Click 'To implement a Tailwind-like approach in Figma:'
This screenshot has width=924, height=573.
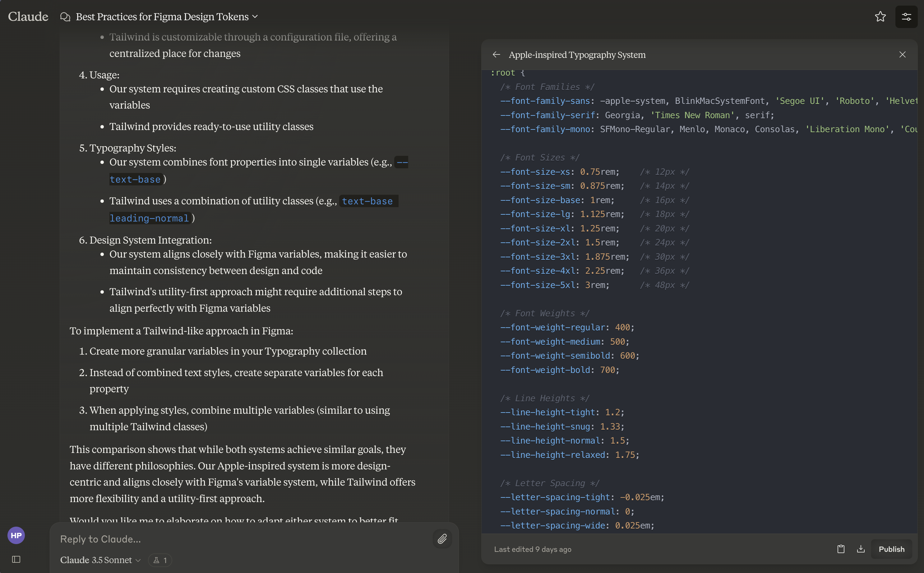(181, 331)
